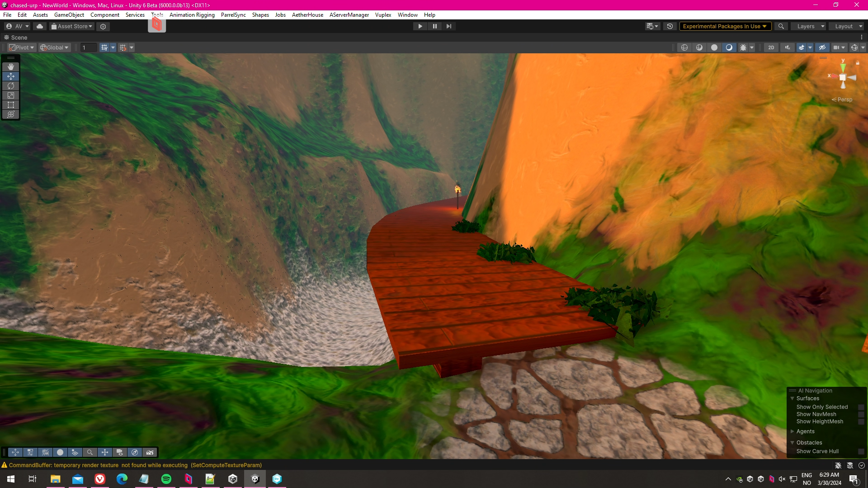Toggle scene visibility hidden-objects eye icon
The image size is (868, 488).
coord(822,47)
